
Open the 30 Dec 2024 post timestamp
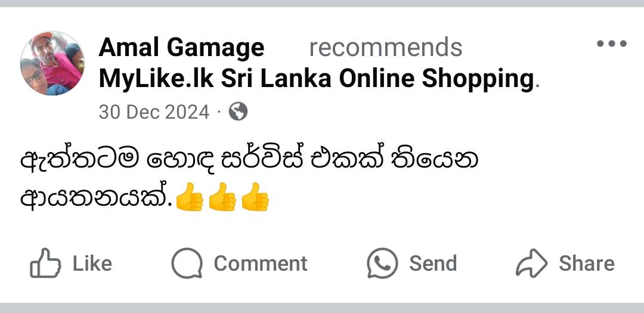(154, 111)
